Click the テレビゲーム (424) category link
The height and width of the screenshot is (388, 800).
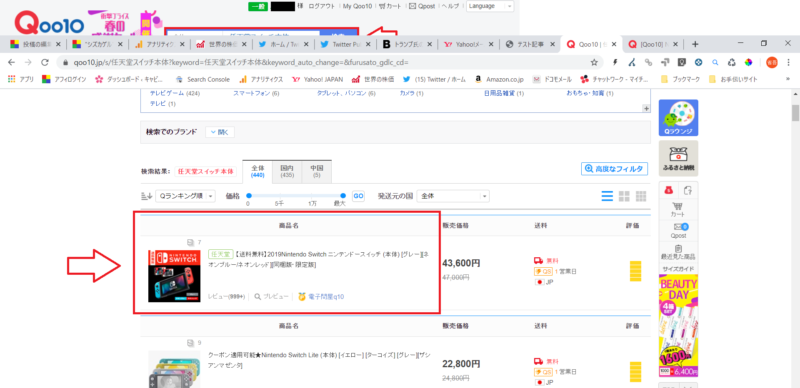(174, 93)
